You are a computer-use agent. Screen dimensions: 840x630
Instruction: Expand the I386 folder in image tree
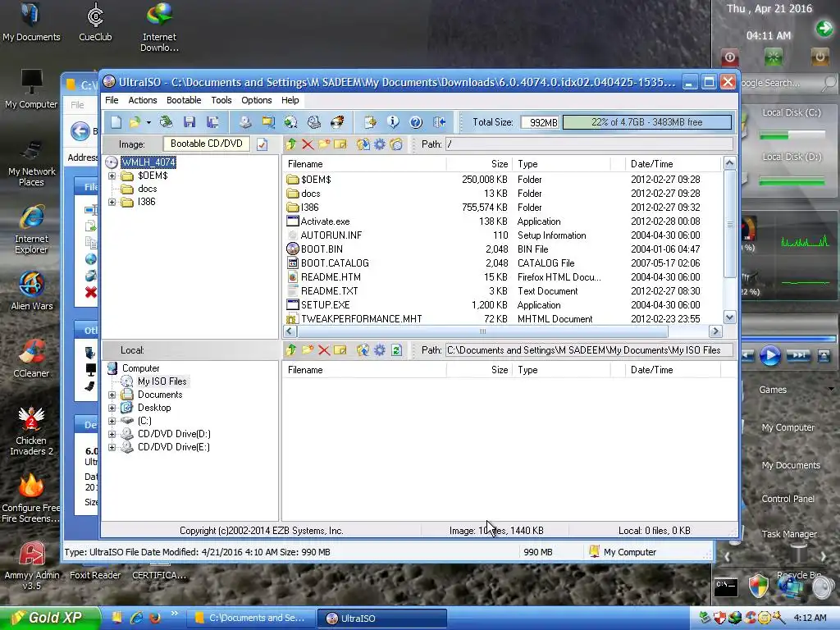pos(112,202)
